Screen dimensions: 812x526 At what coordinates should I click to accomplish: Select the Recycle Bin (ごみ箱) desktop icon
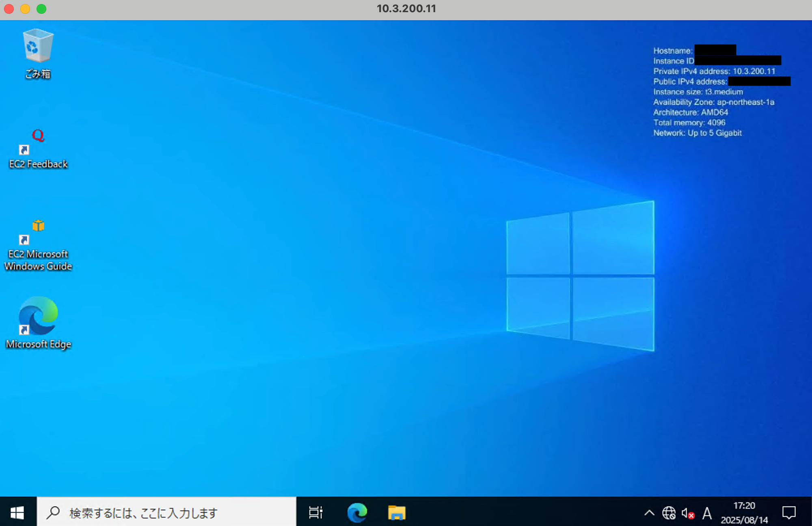(38, 53)
